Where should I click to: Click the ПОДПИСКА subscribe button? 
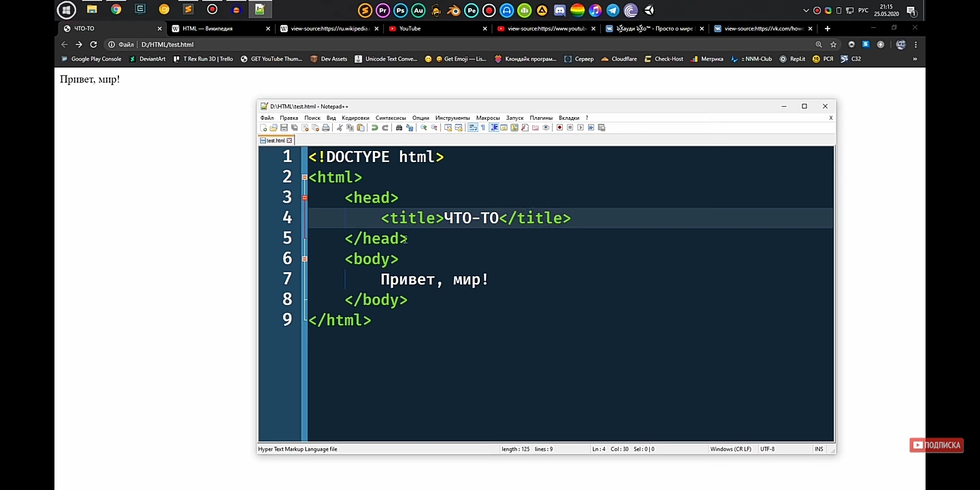(x=936, y=445)
